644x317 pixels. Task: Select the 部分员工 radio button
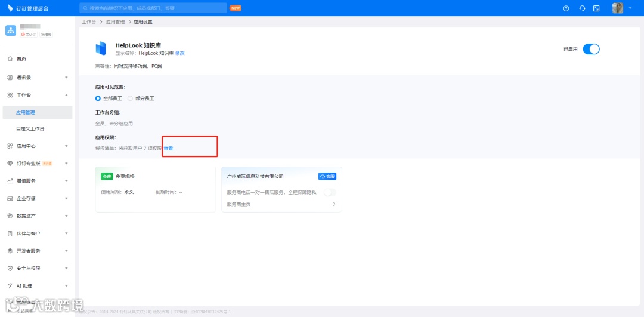130,99
